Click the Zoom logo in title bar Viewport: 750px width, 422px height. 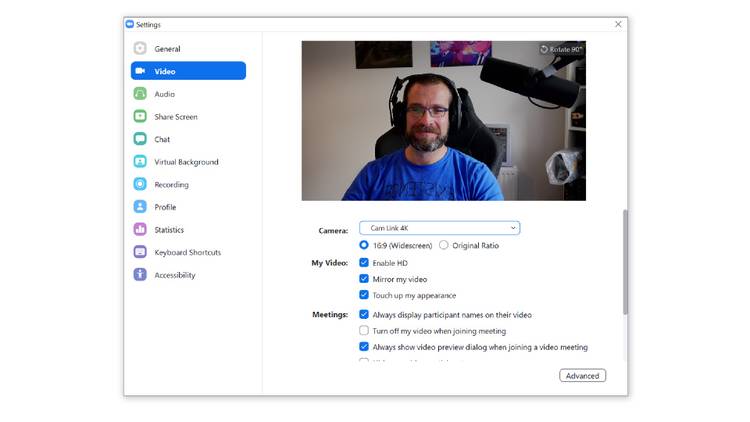click(130, 24)
